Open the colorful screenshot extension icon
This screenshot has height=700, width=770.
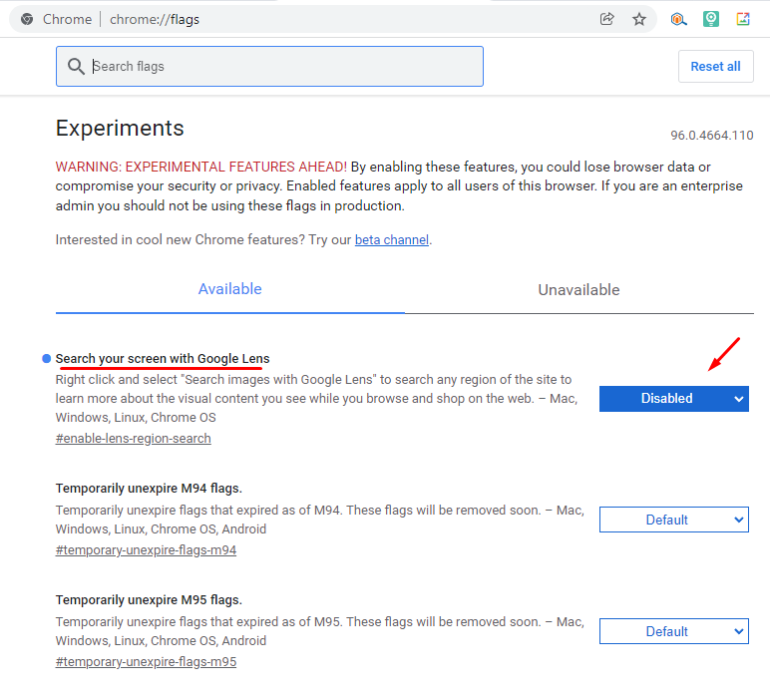(743, 19)
